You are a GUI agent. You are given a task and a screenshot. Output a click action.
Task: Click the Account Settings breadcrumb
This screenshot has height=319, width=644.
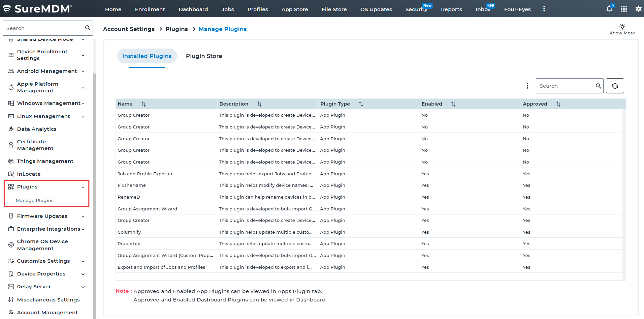pyautogui.click(x=129, y=29)
